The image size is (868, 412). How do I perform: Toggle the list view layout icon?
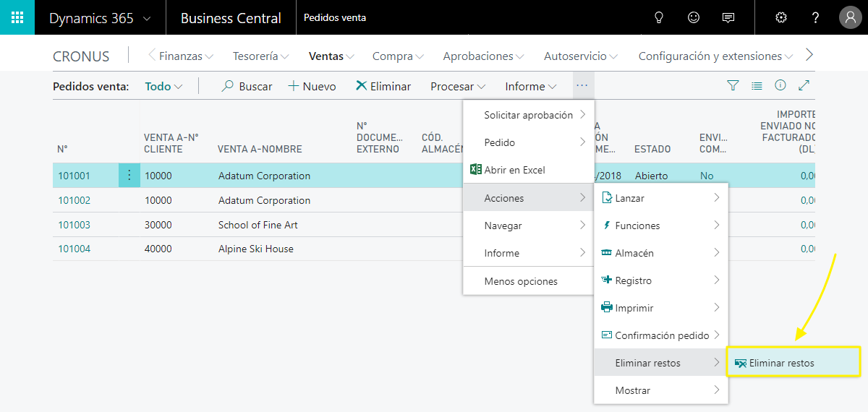757,86
